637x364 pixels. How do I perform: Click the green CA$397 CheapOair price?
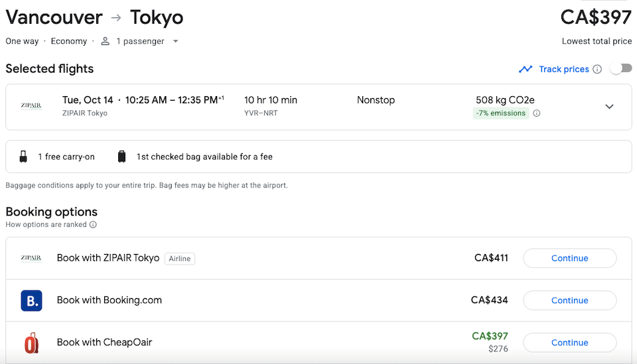490,336
